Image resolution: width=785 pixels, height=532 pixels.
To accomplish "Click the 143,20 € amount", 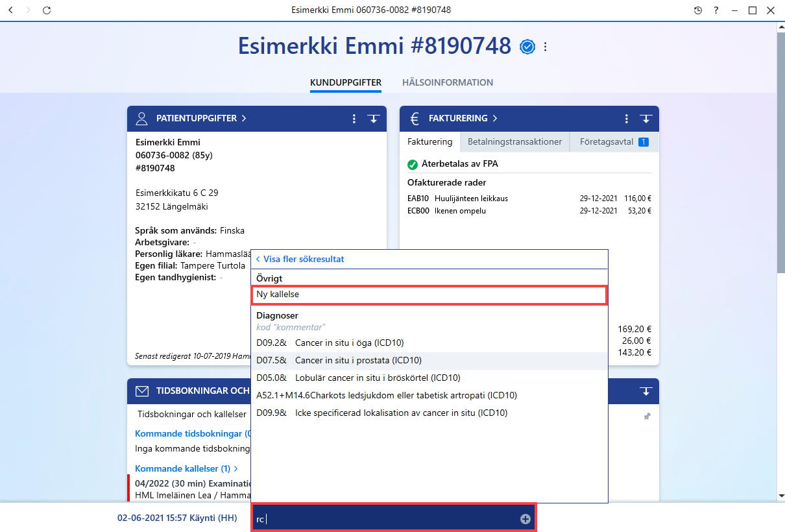I will point(634,352).
